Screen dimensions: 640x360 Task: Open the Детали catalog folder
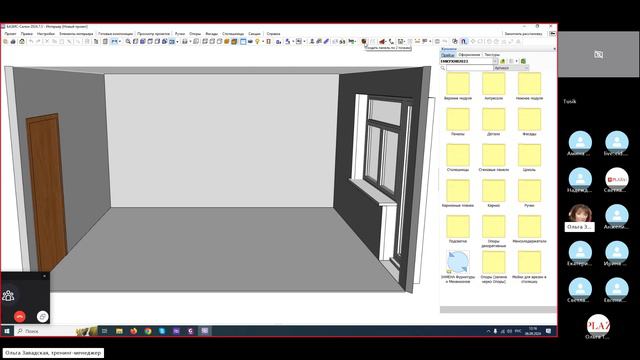pyautogui.click(x=493, y=122)
